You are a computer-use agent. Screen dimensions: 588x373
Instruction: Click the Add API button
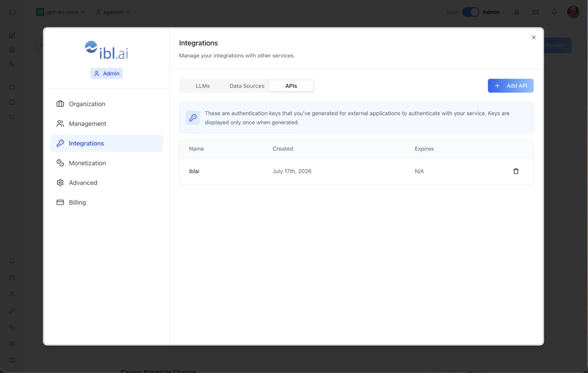(510, 86)
